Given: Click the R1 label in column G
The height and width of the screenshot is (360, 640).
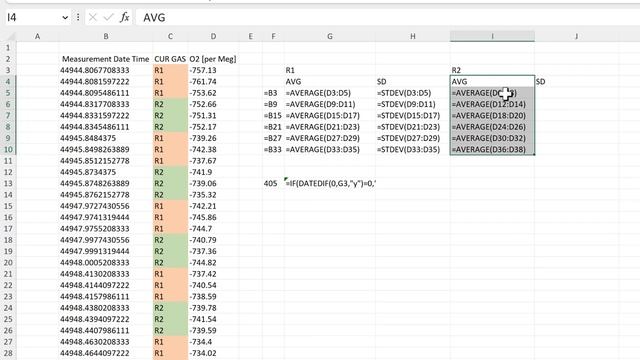Looking at the screenshot, I should (330, 70).
